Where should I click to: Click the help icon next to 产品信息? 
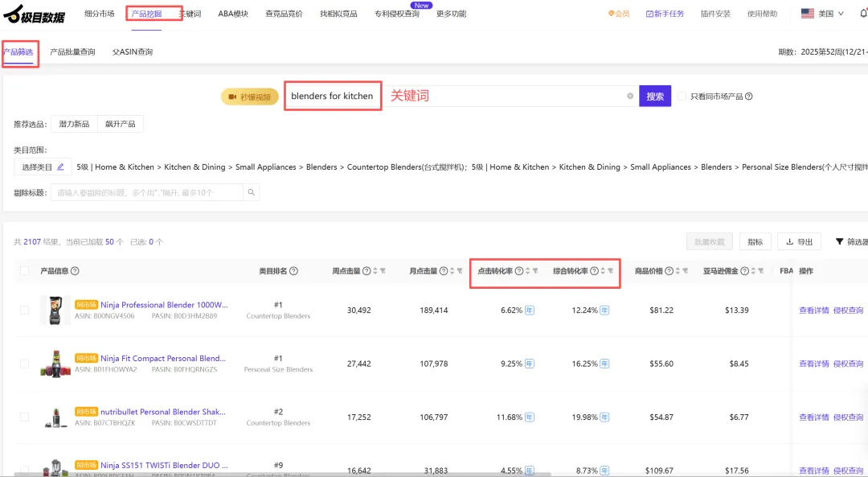click(75, 271)
